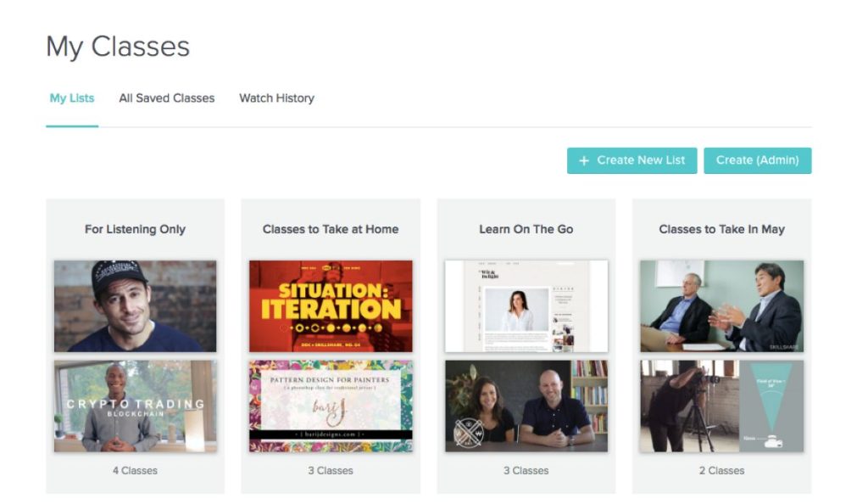Click the Skillshare interview video thumbnail
This screenshot has height=504, width=868.
[x=721, y=305]
